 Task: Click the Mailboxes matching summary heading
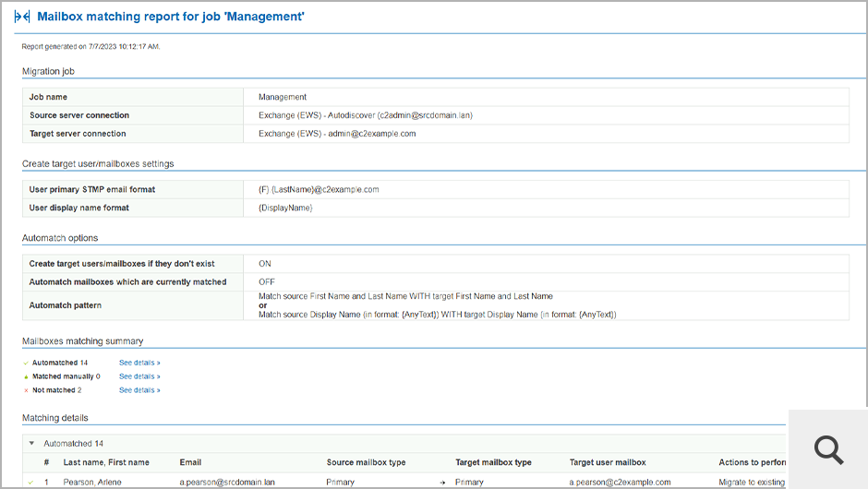point(82,341)
